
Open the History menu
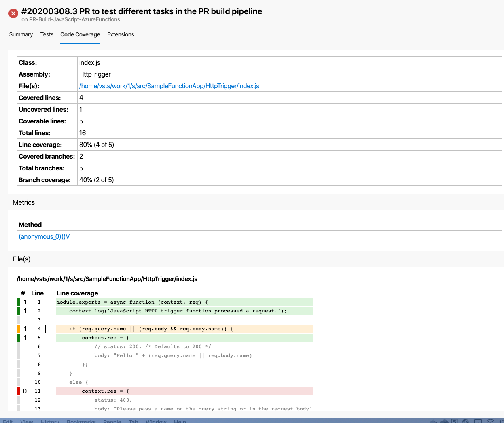click(x=49, y=421)
